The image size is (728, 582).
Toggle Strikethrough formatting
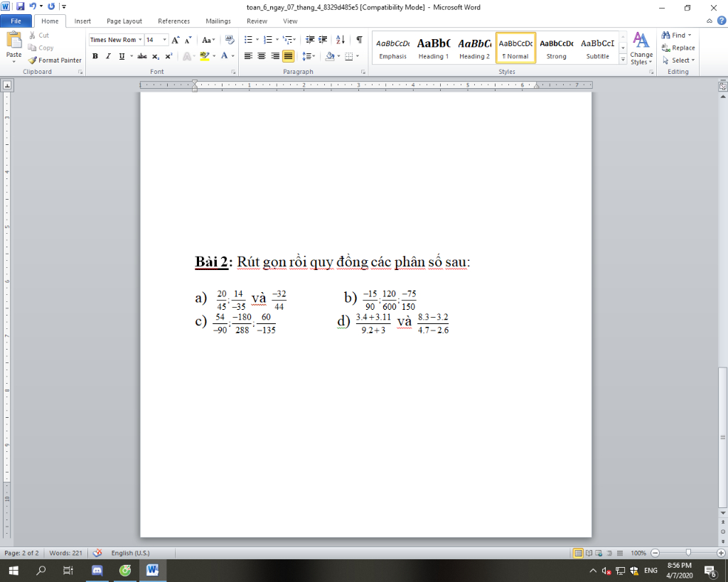point(142,56)
